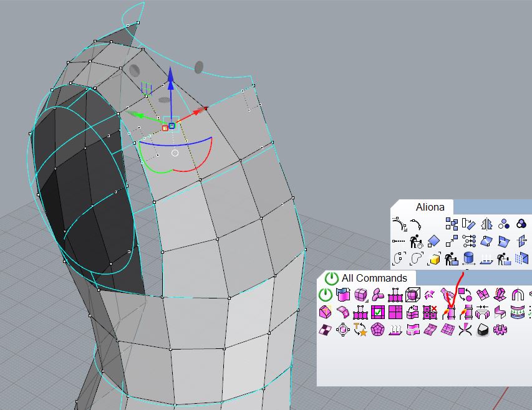Click the blue block group squares icon

click(x=452, y=224)
